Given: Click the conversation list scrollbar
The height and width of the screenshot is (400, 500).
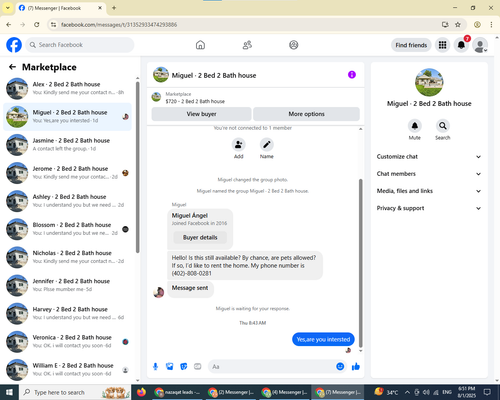Looking at the screenshot, I should coord(138,167).
